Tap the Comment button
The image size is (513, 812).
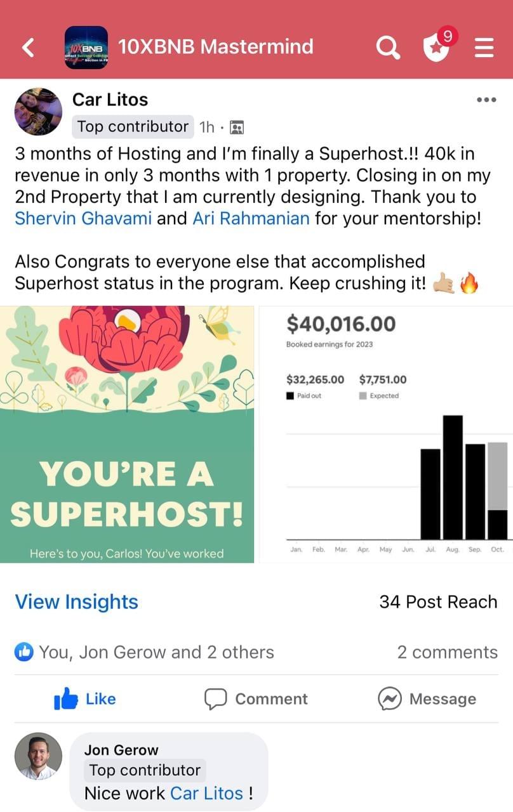tap(256, 699)
